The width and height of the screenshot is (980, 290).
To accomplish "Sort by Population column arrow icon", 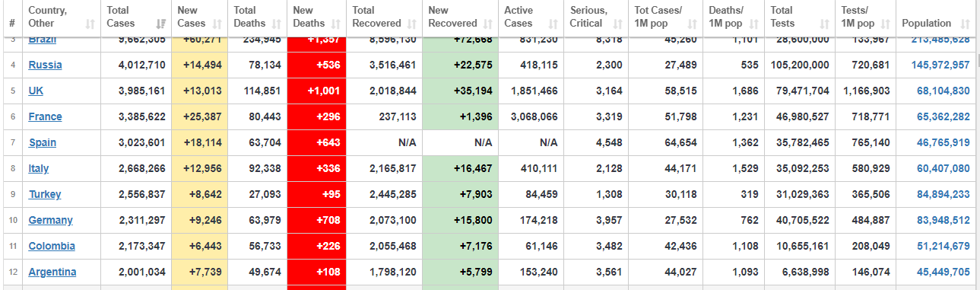I will 966,24.
